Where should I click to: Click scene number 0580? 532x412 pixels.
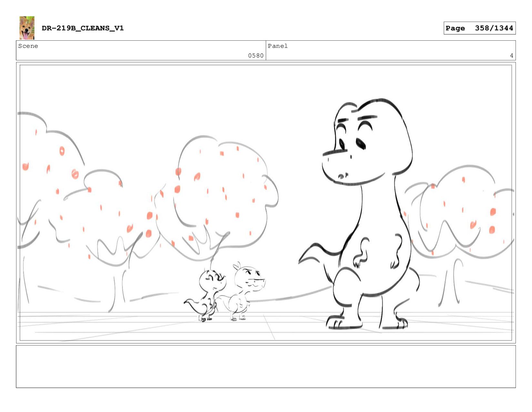coord(256,56)
